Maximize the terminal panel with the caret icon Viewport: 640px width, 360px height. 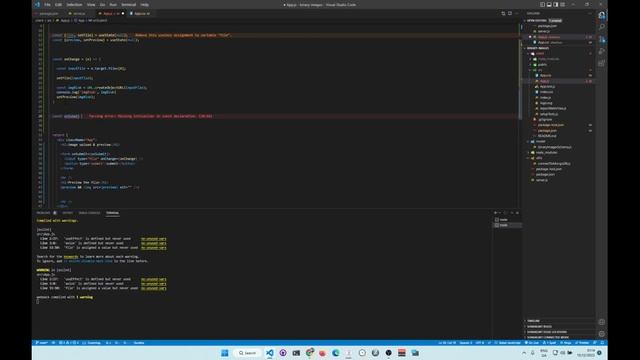[512, 213]
